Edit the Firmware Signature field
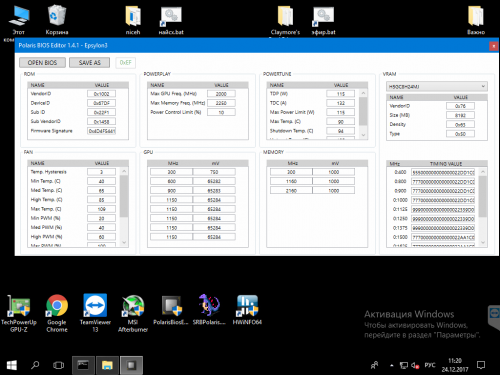The image size is (500, 375). (102, 131)
